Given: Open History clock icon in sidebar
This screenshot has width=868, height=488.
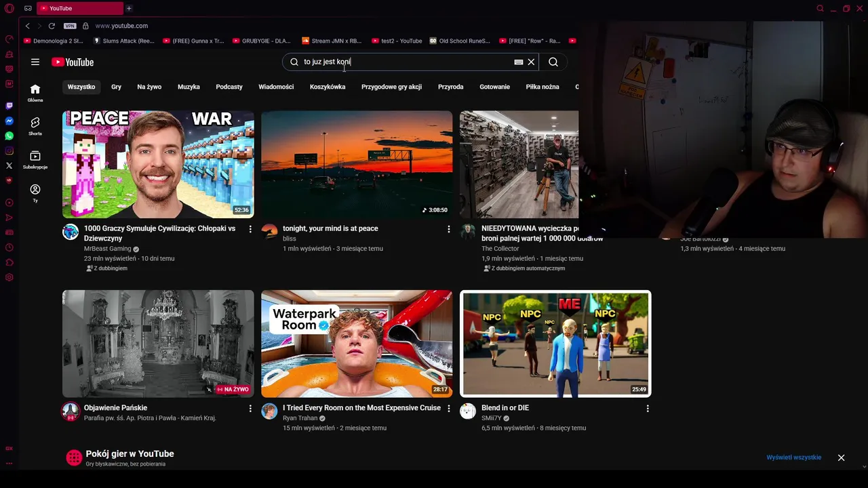Looking at the screenshot, I should (9, 247).
